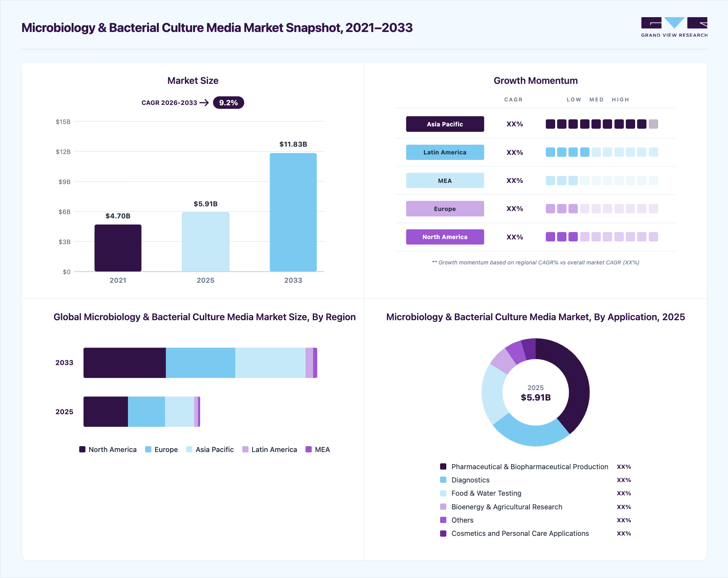Click the 2025 bar in Market Size chart

206,242
